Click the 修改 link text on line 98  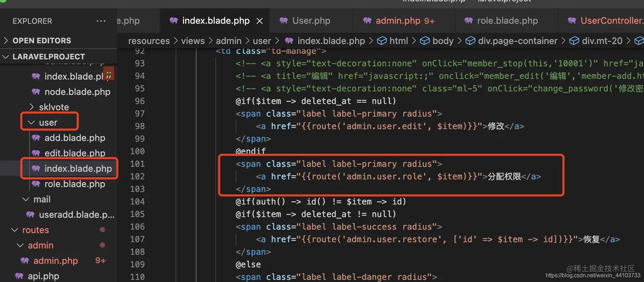[x=496, y=126]
